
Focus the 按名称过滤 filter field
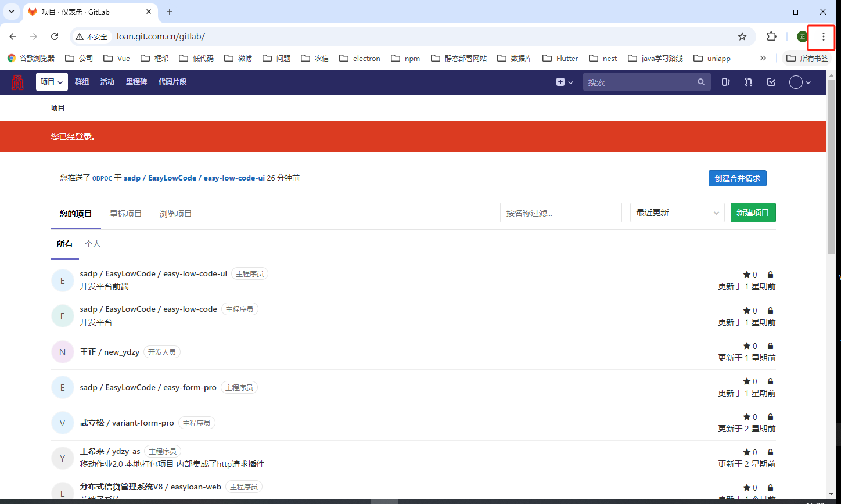(x=560, y=213)
